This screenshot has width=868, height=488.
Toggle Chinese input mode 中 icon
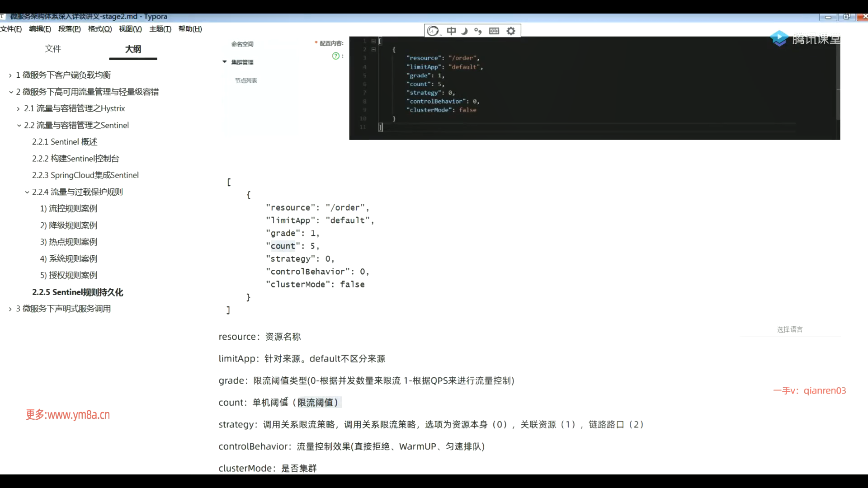pyautogui.click(x=451, y=31)
